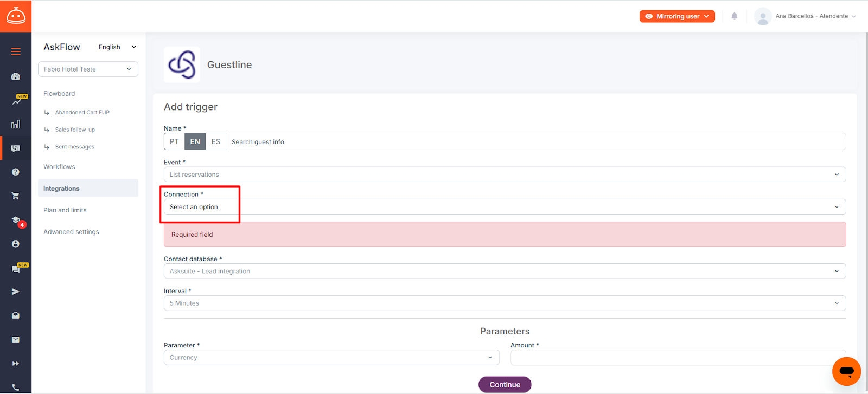Open the open envelope sidebar icon

(x=16, y=315)
